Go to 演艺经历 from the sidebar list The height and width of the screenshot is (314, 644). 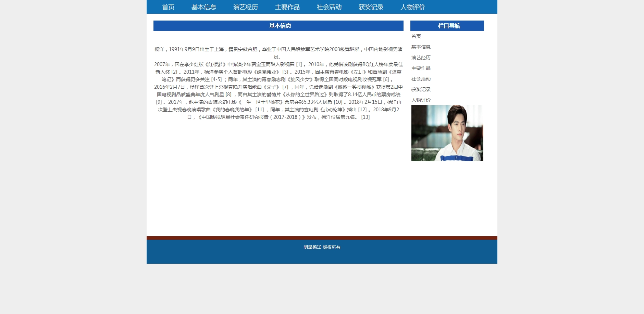(421, 58)
